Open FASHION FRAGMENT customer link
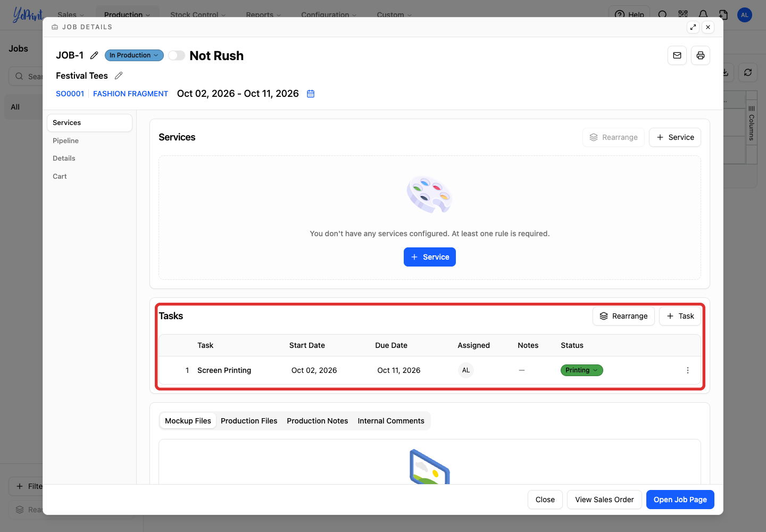This screenshot has height=532, width=766. click(130, 94)
